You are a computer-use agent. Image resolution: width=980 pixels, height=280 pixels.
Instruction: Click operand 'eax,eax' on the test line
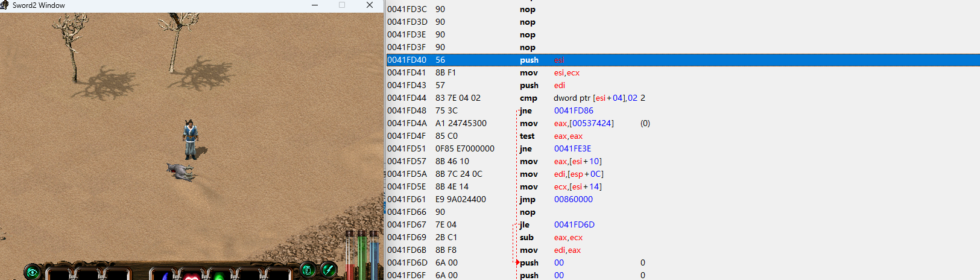[568, 136]
